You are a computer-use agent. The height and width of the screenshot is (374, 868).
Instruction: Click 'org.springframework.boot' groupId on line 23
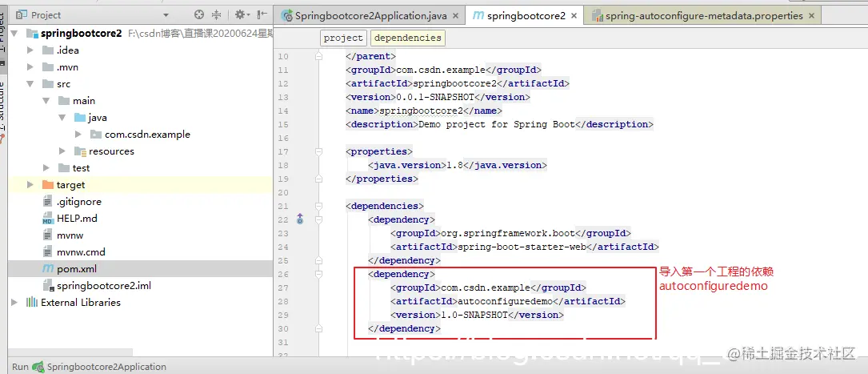point(508,233)
